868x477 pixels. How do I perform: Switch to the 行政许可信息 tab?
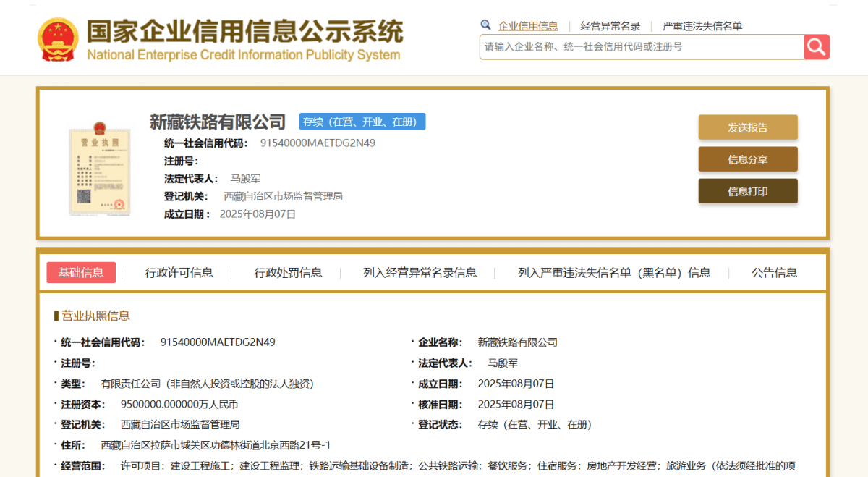tap(179, 272)
